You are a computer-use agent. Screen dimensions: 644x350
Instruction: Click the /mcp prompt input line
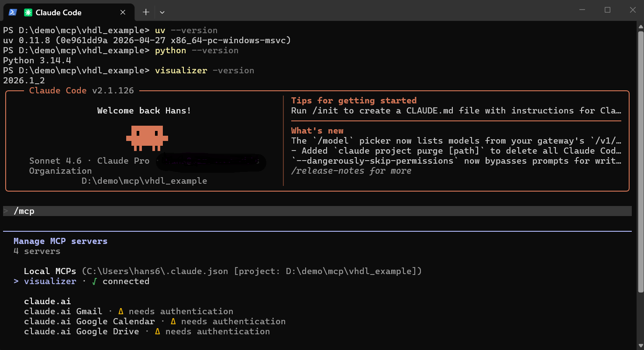pos(317,211)
